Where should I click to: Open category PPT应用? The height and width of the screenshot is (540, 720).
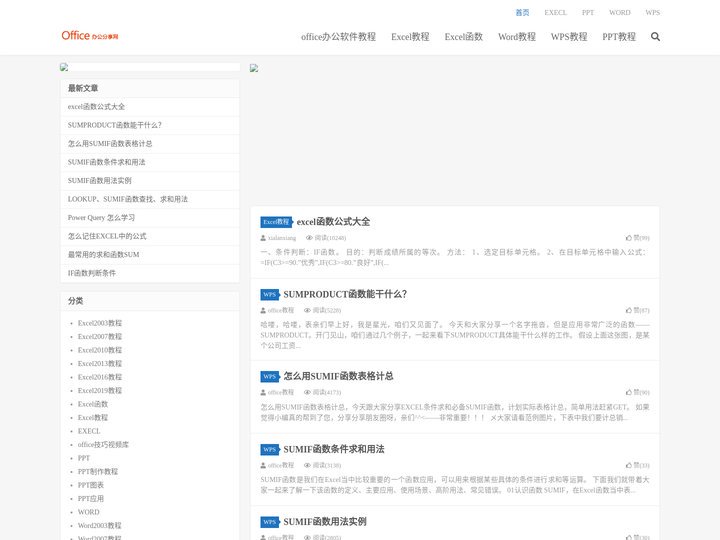(90, 499)
